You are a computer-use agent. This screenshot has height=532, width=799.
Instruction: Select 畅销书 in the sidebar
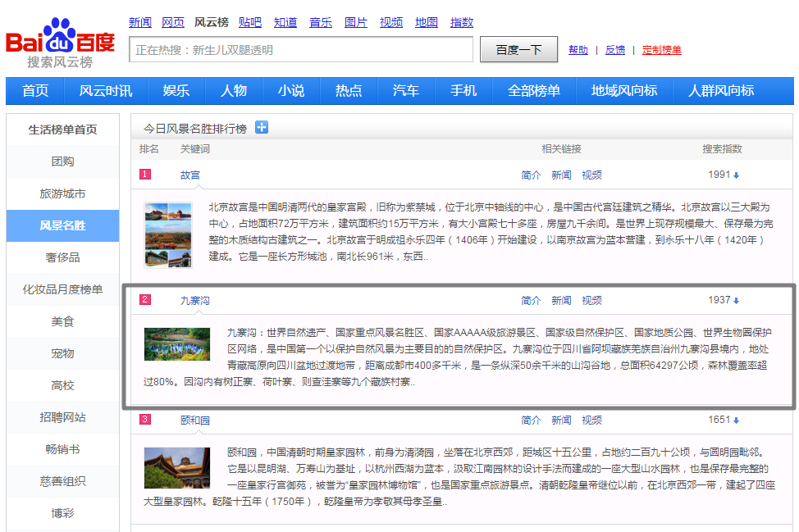(62, 449)
